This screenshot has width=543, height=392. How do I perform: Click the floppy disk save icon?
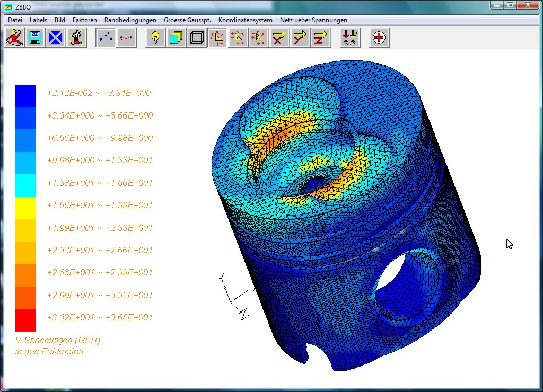[x=35, y=38]
